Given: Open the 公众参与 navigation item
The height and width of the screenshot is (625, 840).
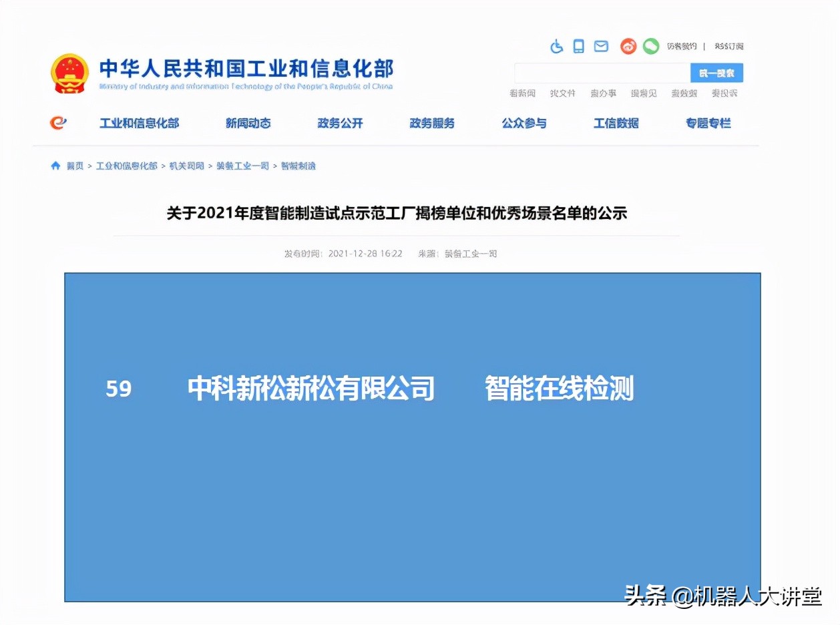Looking at the screenshot, I should [x=523, y=123].
